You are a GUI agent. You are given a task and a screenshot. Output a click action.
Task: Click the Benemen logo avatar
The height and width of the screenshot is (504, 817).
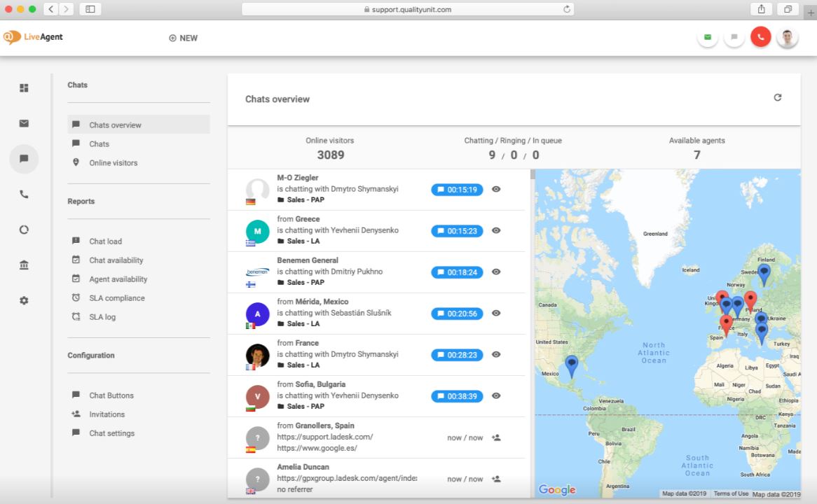coord(257,272)
